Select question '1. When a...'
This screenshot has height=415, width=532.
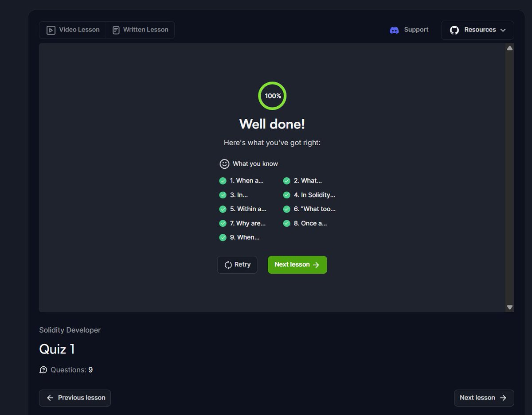tap(246, 181)
